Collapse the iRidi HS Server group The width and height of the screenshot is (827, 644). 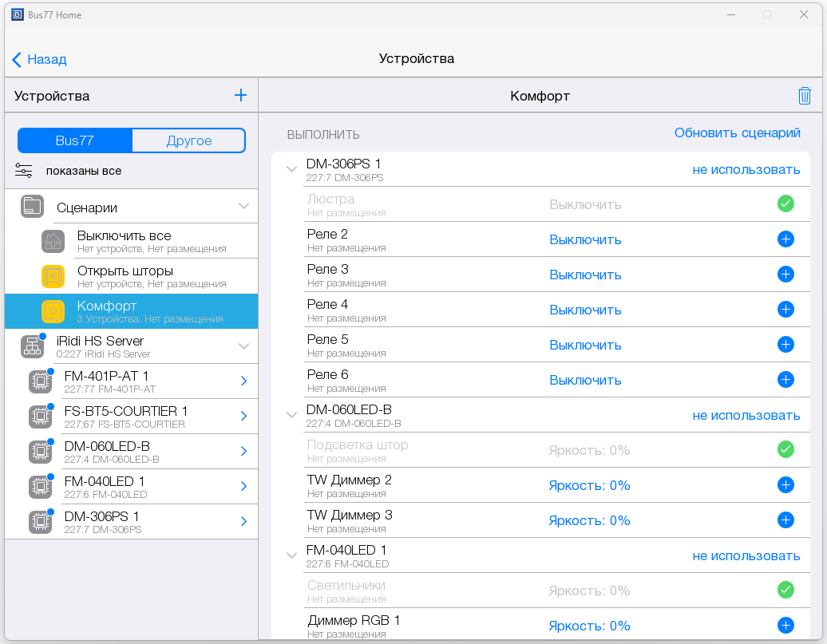pyautogui.click(x=244, y=346)
